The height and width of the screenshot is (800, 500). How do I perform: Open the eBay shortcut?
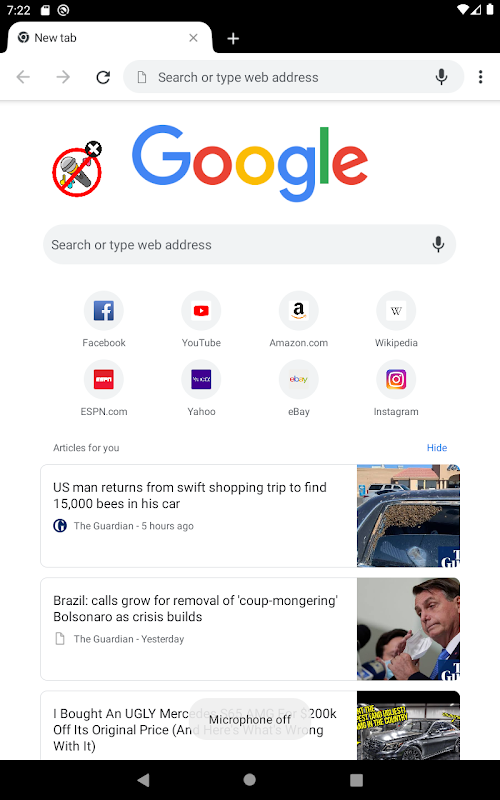[298, 380]
